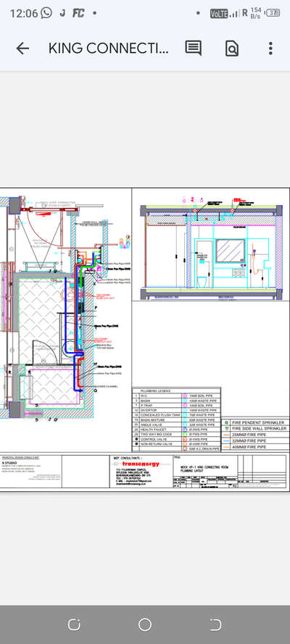
Task: Tap the WhatsApp notification icon in status bar
Action: (x=46, y=13)
